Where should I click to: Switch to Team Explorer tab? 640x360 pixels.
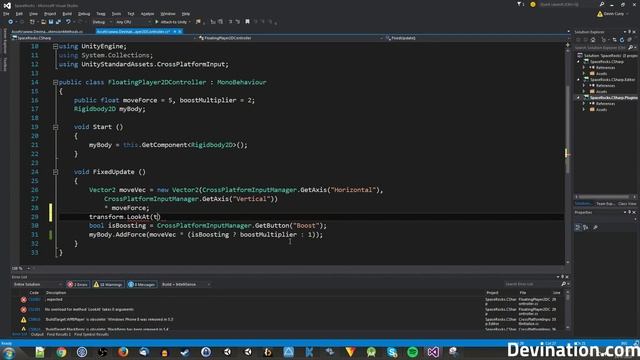[605, 204]
